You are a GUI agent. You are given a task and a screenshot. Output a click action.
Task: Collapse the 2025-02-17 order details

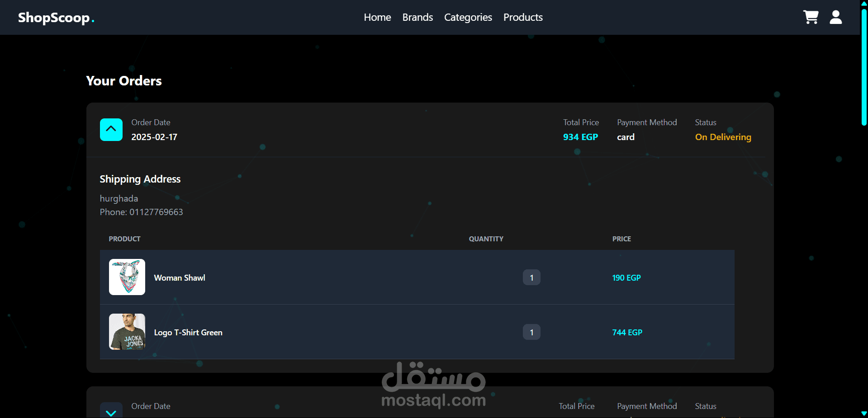pyautogui.click(x=111, y=130)
